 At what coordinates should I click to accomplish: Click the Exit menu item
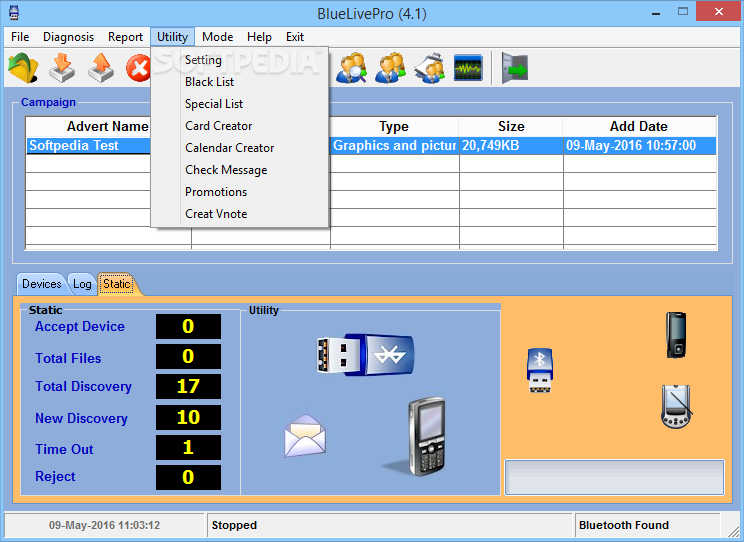click(x=295, y=37)
